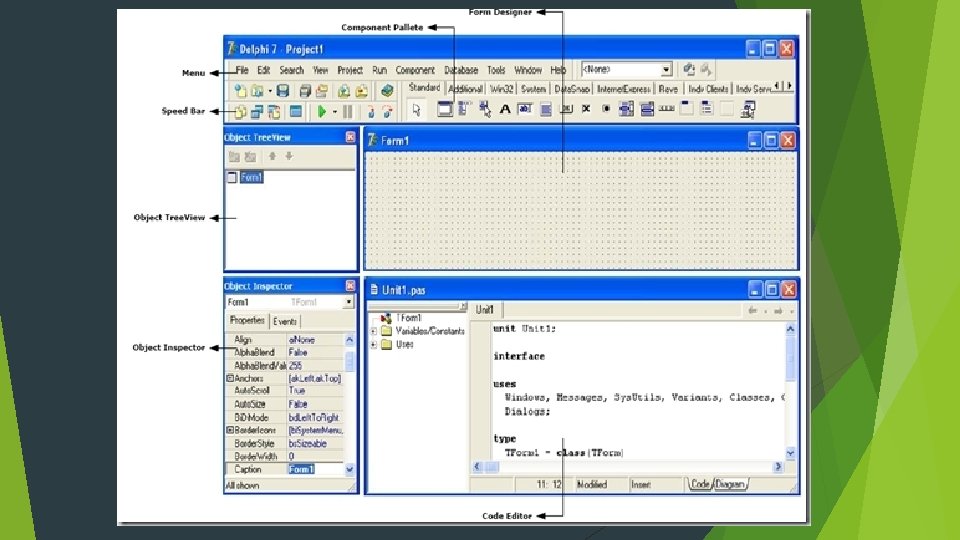This screenshot has height=540, width=960.
Task: Click code editor horizontal scrollbar thumb
Action: click(492, 467)
